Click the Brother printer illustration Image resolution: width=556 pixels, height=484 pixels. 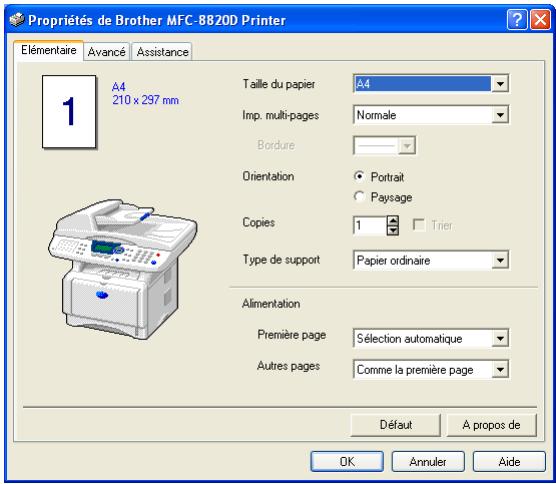click(x=122, y=269)
